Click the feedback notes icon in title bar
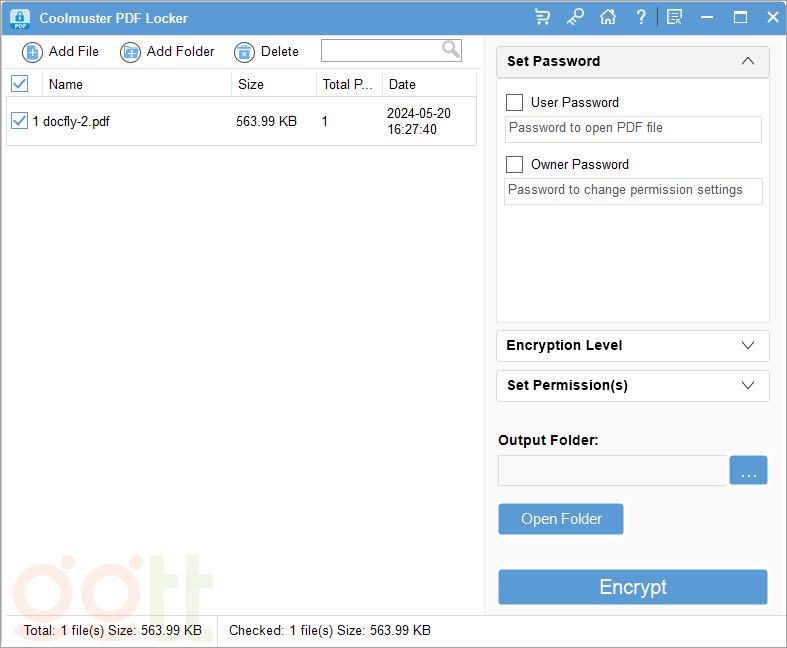Viewport: 787px width, 648px height. [x=675, y=17]
